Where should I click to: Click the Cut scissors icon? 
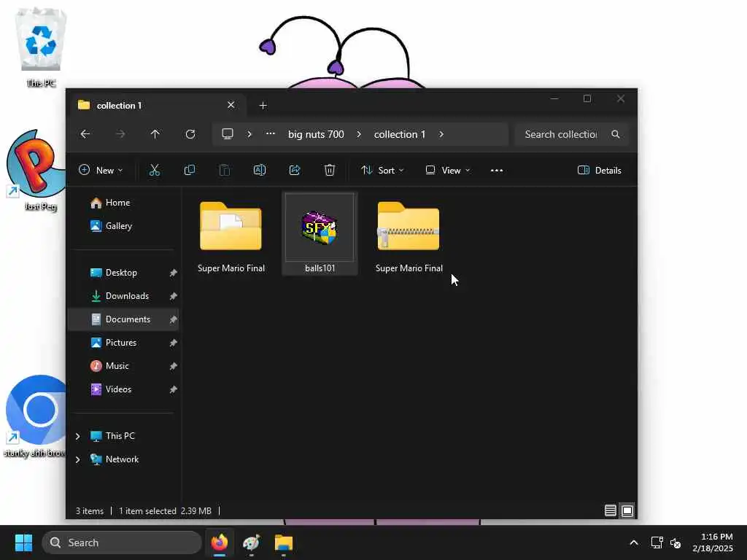pyautogui.click(x=155, y=170)
